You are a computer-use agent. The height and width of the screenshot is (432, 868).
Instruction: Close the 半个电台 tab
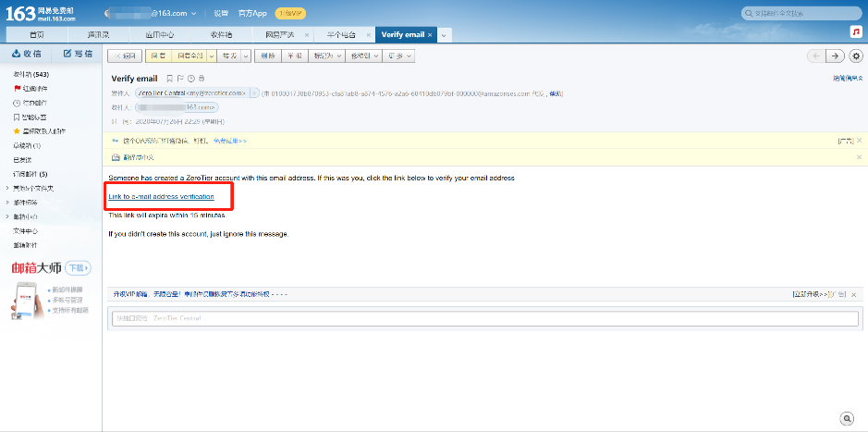368,35
